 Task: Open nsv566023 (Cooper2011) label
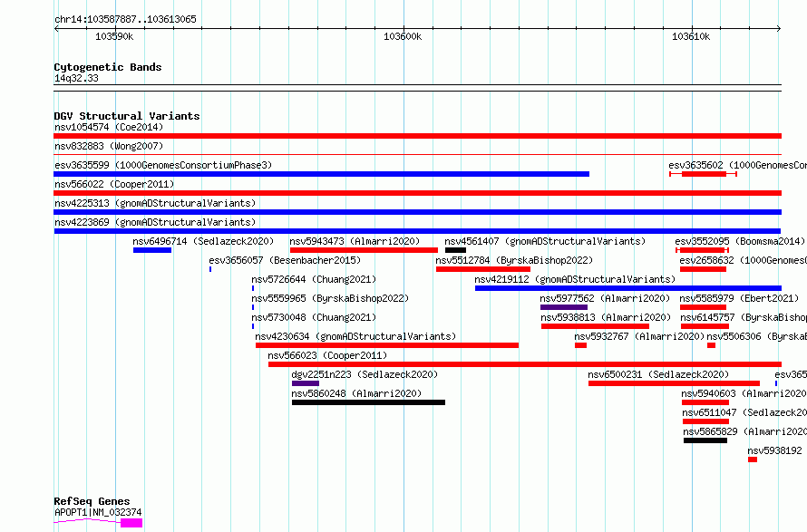pos(327,355)
